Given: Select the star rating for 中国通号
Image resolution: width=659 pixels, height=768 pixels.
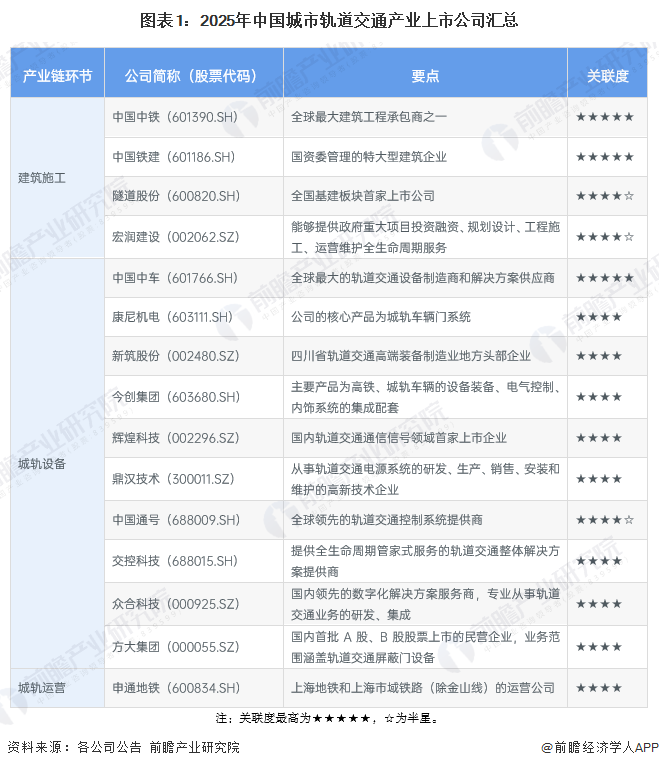Looking at the screenshot, I should (x=604, y=520).
